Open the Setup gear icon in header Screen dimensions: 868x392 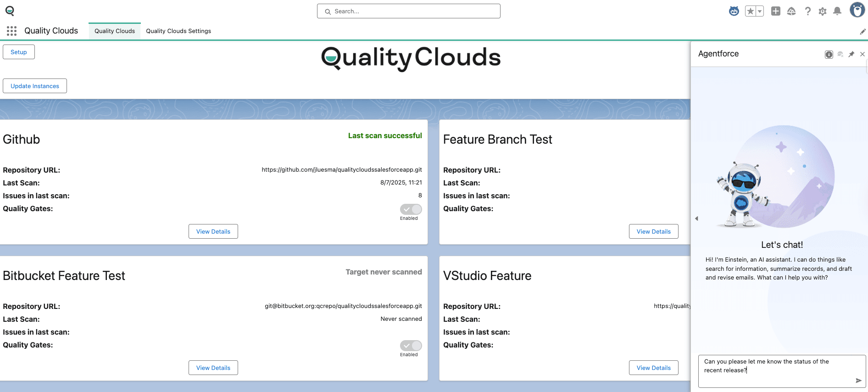pos(823,11)
